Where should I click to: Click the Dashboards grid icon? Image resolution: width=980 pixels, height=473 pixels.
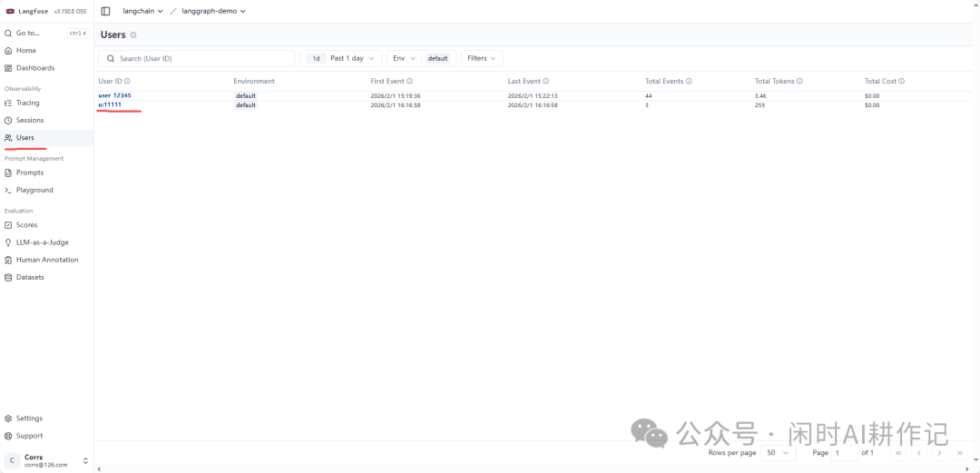click(8, 68)
